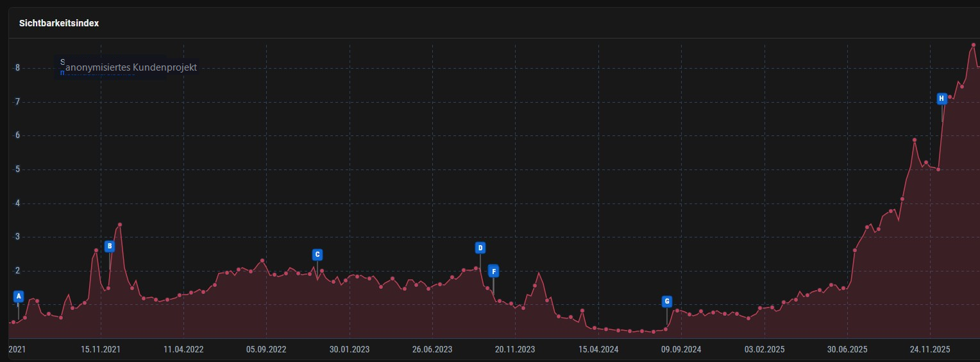Screen dimensions: 980x362
Task: Click the 15.04.2024 date axis label
Action: [598, 350]
